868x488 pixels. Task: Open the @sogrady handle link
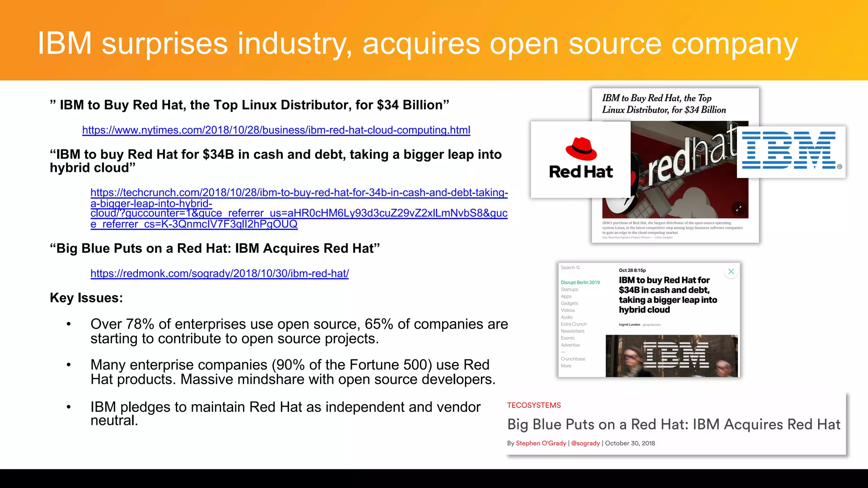point(586,443)
